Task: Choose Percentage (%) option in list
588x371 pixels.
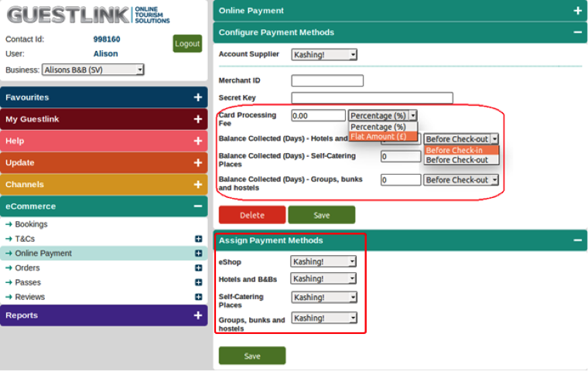Action: [383, 127]
